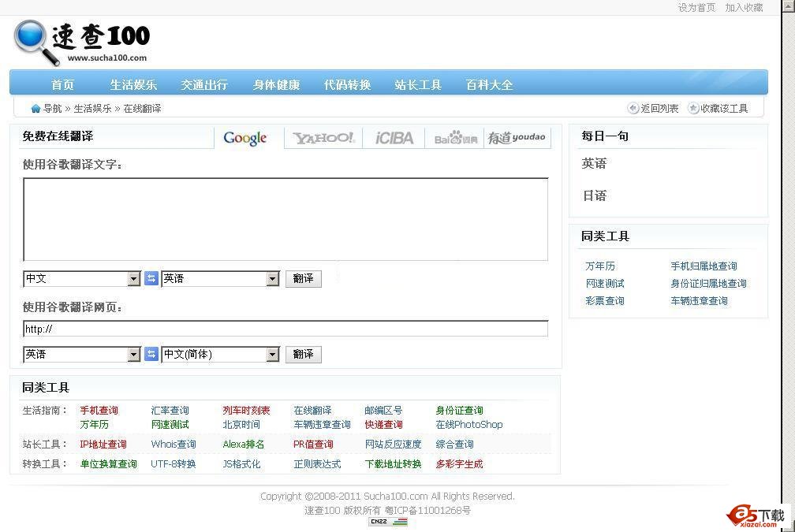Switch to the Yahoo translator tab
Screen dimensions: 795x532
coord(323,139)
